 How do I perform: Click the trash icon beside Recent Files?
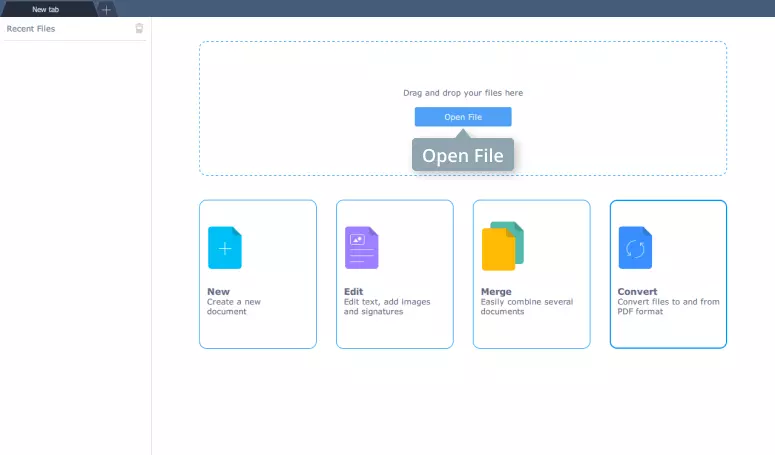139,29
